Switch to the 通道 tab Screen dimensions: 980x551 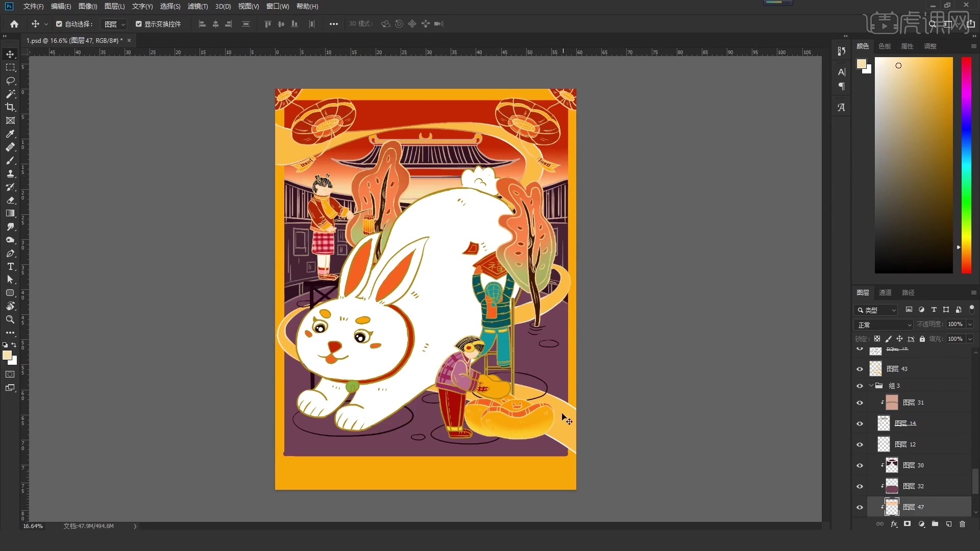pos(885,292)
